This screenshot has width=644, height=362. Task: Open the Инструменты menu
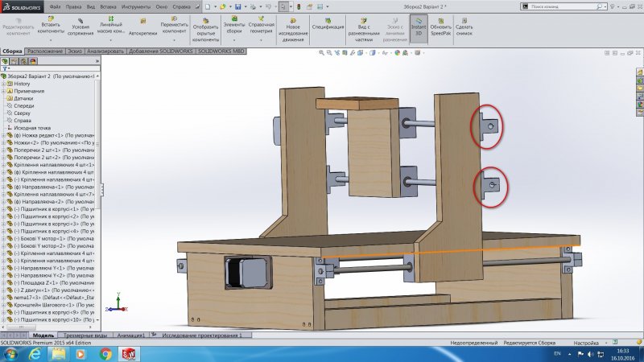[135, 6]
